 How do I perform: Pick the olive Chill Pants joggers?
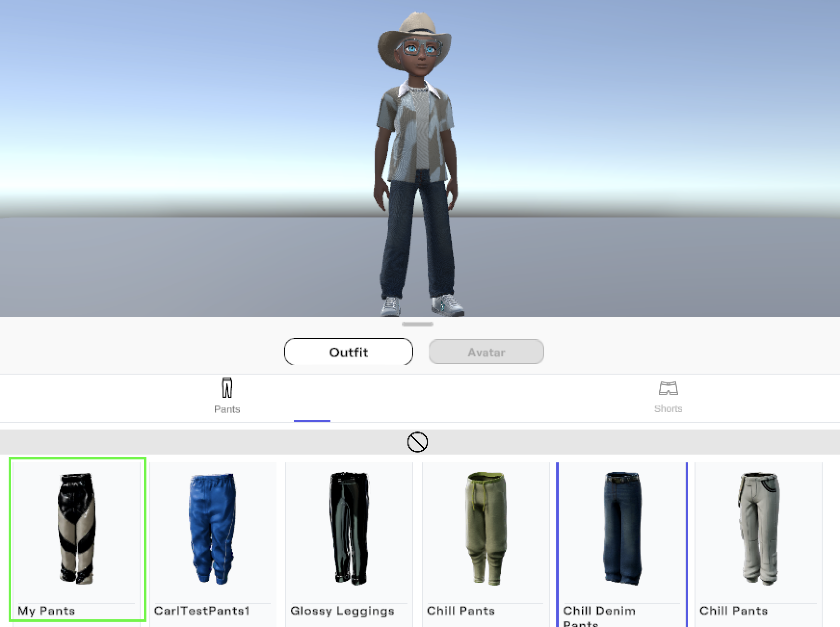click(485, 530)
